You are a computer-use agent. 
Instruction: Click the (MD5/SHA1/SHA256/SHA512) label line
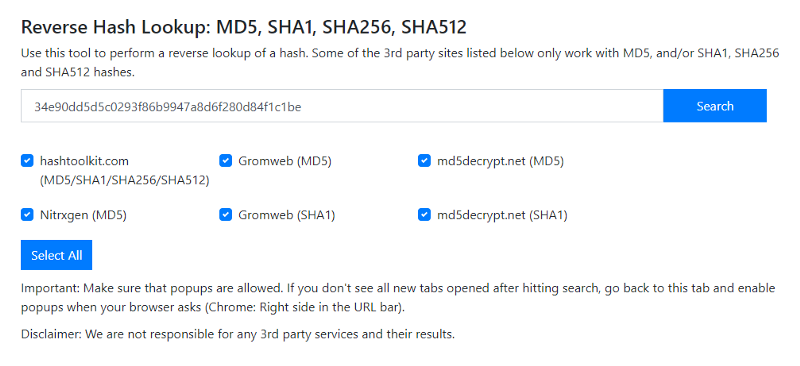pos(124,180)
